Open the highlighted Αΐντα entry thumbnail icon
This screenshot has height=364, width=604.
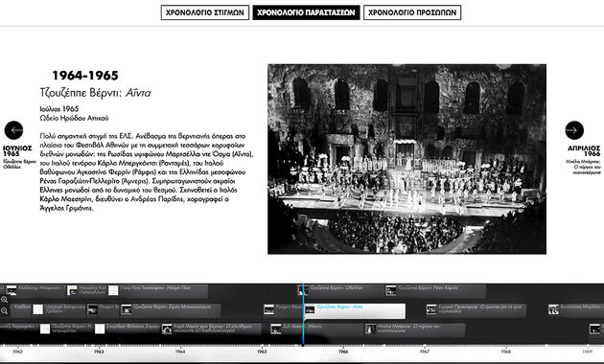tap(310, 309)
